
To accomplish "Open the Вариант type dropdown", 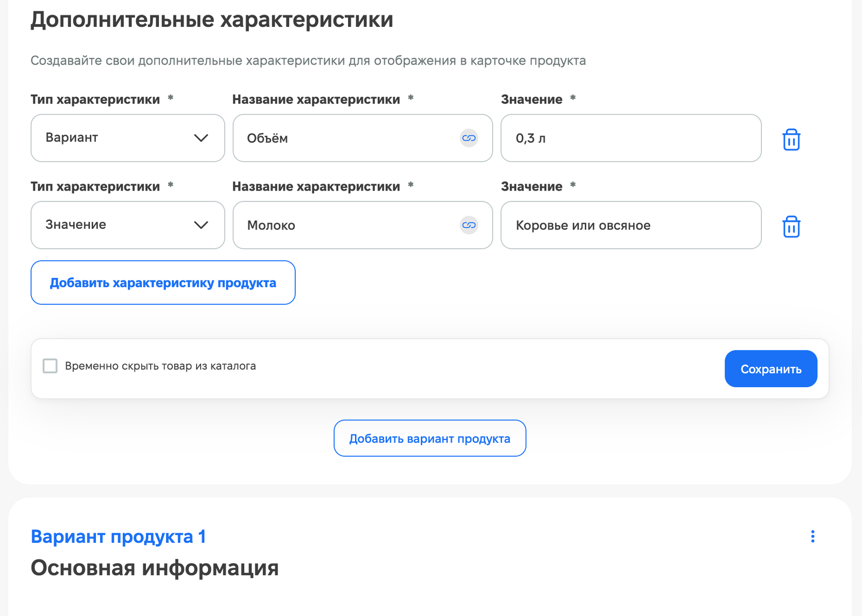I will (128, 138).
